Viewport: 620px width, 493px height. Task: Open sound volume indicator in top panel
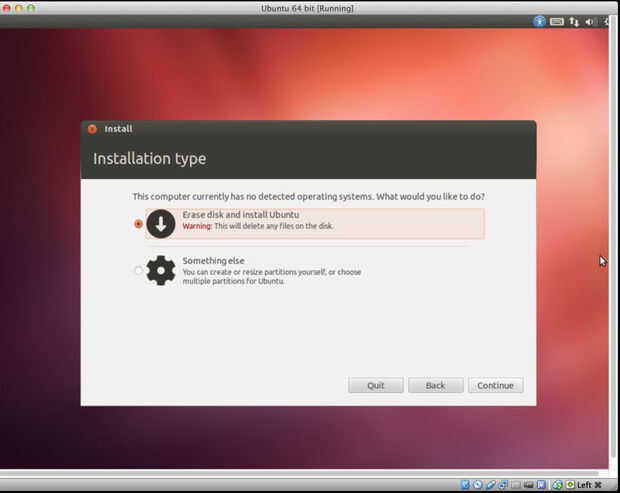(x=590, y=22)
